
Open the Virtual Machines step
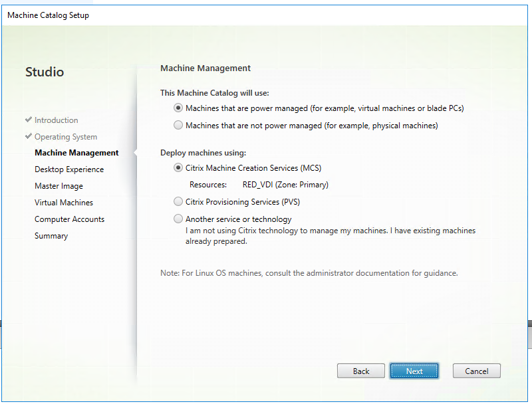64,202
